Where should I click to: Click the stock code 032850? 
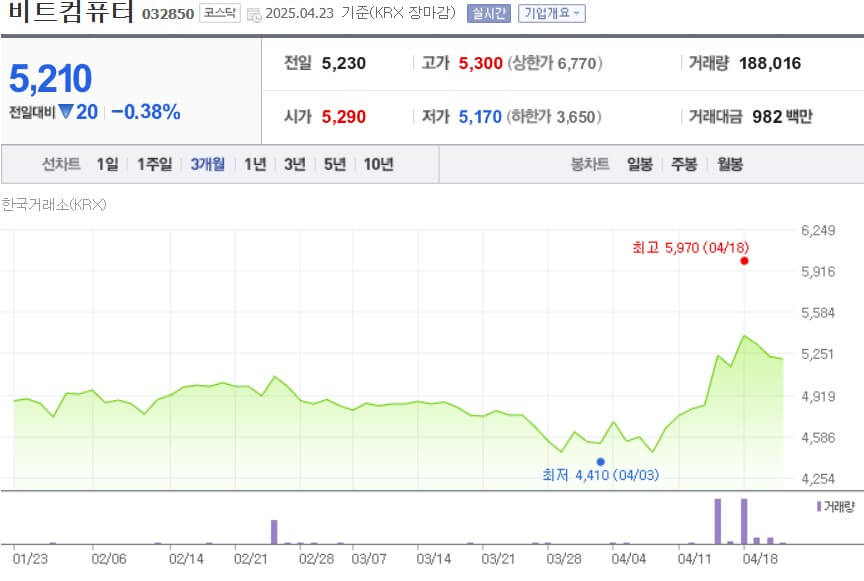(x=168, y=14)
